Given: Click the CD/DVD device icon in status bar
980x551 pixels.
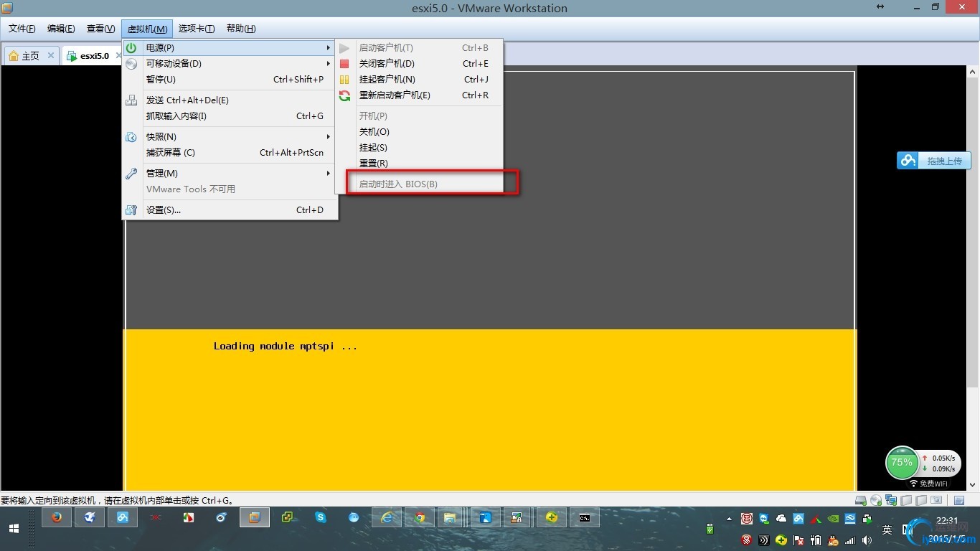Looking at the screenshot, I should [x=876, y=500].
